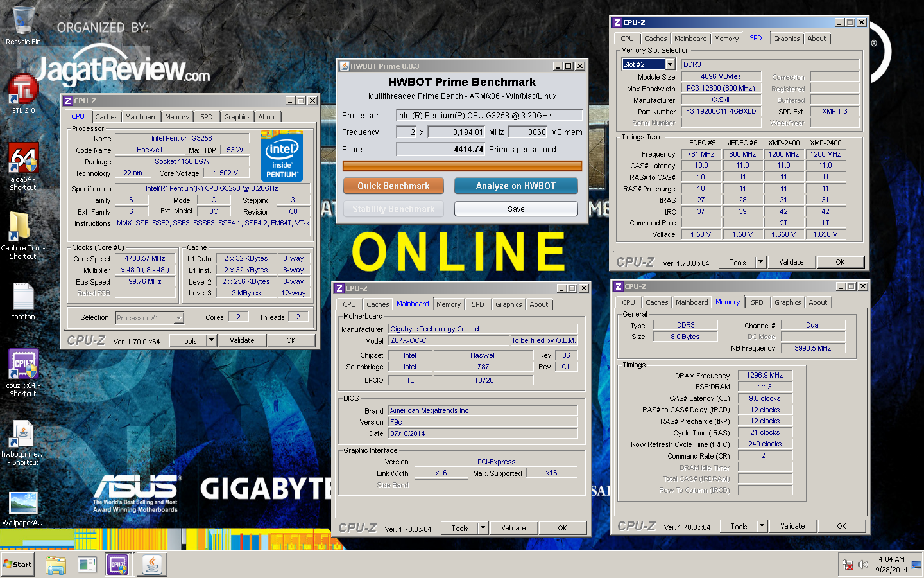Click the orange benchmark progress bar
Image resolution: width=924 pixels, height=578 pixels.
462,166
